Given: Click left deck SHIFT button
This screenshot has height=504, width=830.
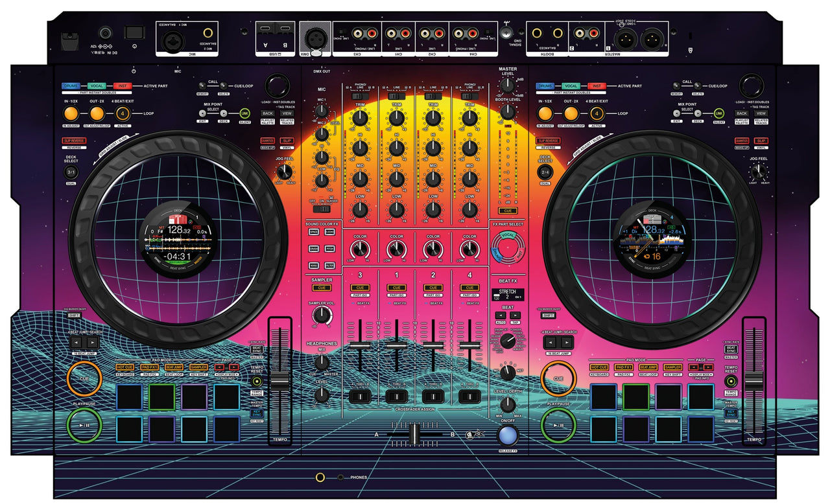Looking at the screenshot, I should click(x=75, y=315).
